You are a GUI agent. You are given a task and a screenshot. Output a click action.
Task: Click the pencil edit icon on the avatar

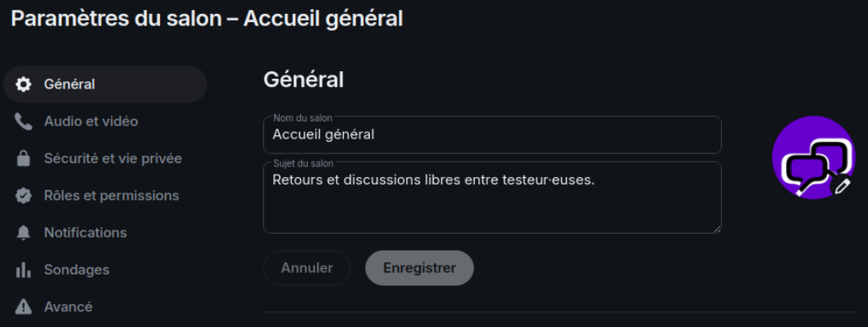coord(842,187)
